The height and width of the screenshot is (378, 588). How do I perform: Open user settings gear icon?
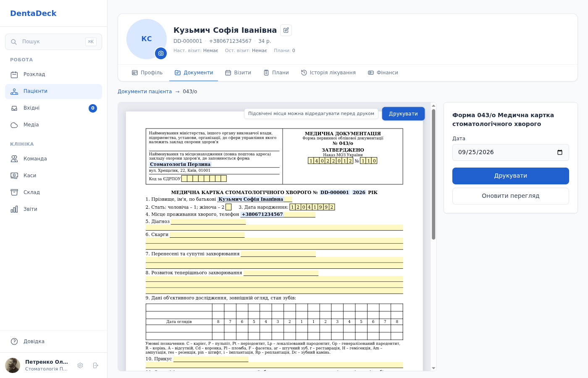tap(80, 365)
